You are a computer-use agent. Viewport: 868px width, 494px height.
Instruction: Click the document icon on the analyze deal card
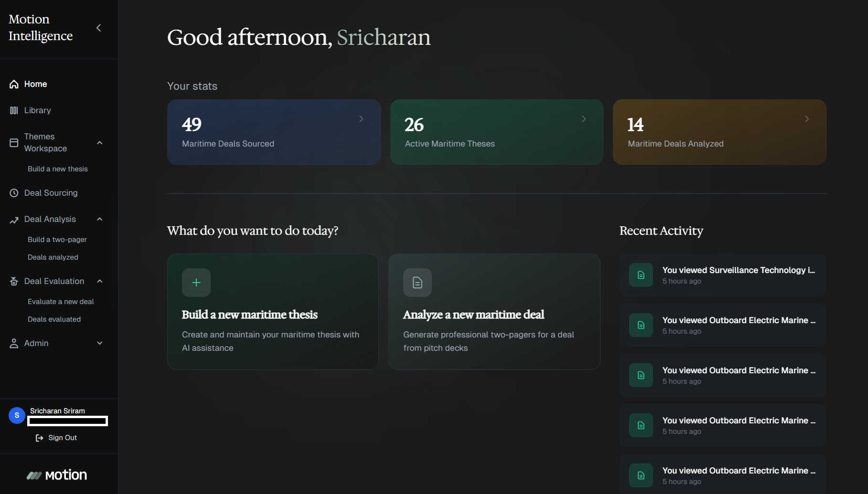coord(417,283)
